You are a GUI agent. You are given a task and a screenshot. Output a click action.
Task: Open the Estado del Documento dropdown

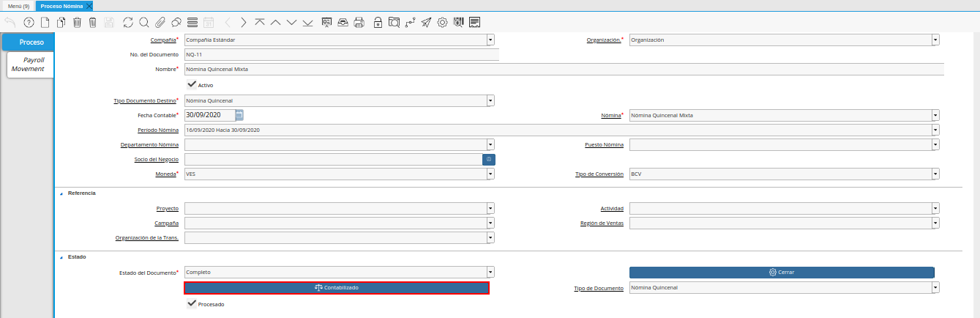coord(490,272)
